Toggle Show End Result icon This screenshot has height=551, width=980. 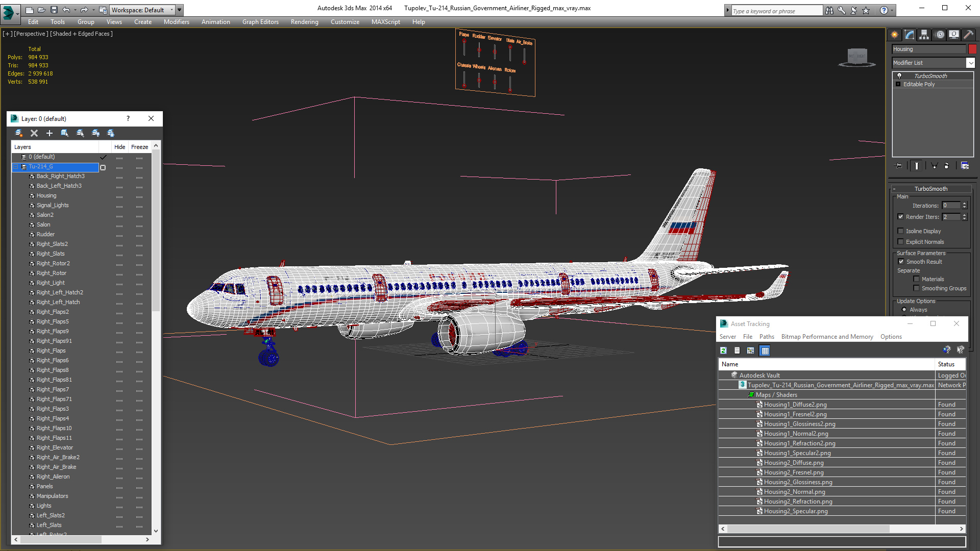click(917, 166)
